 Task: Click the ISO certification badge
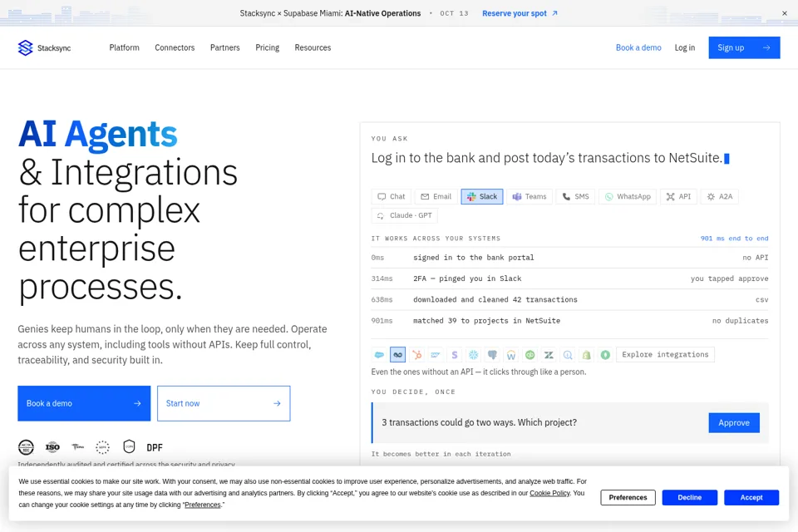tap(52, 447)
